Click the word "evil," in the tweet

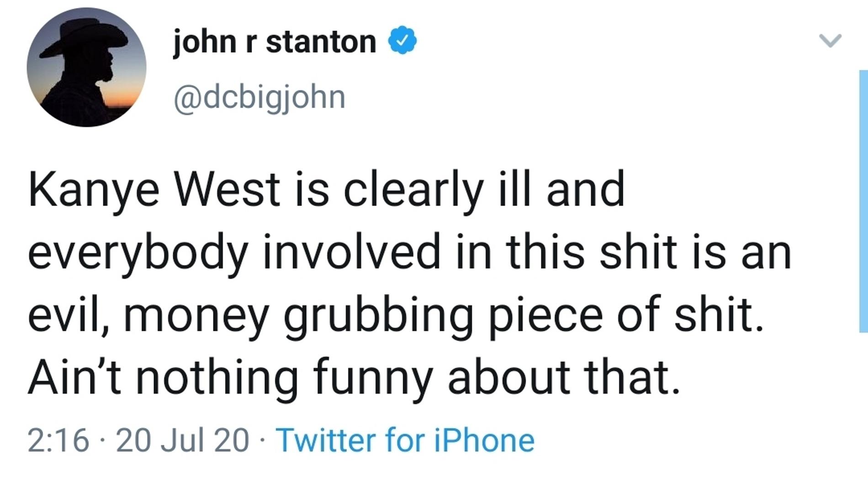(69, 315)
